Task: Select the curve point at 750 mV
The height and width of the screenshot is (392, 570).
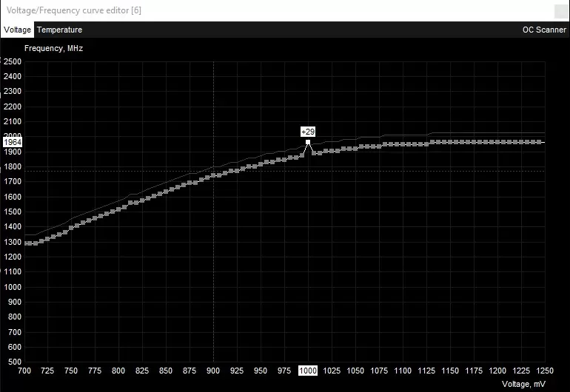Action: pyautogui.click(x=72, y=226)
